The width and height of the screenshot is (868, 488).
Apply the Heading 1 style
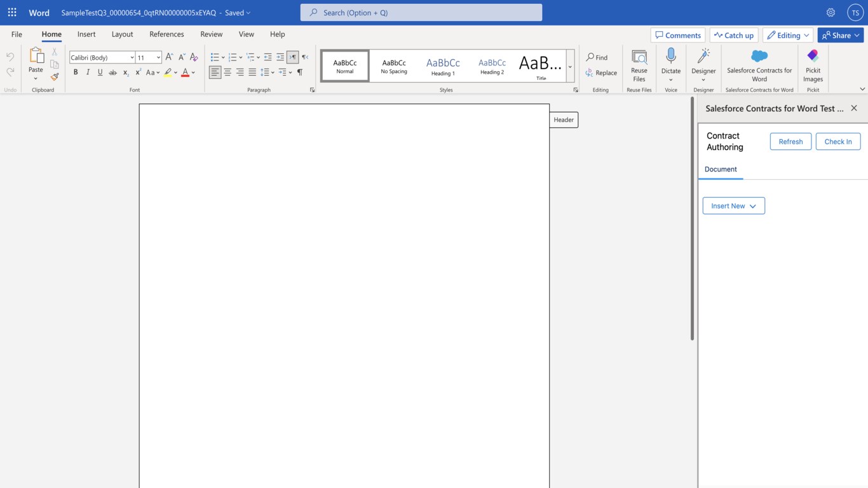click(443, 66)
